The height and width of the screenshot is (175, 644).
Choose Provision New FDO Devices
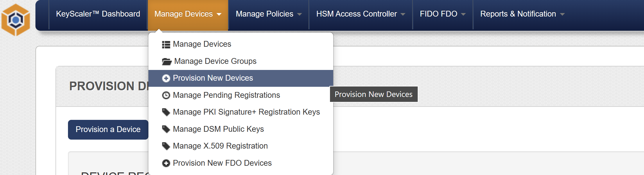pos(241,163)
